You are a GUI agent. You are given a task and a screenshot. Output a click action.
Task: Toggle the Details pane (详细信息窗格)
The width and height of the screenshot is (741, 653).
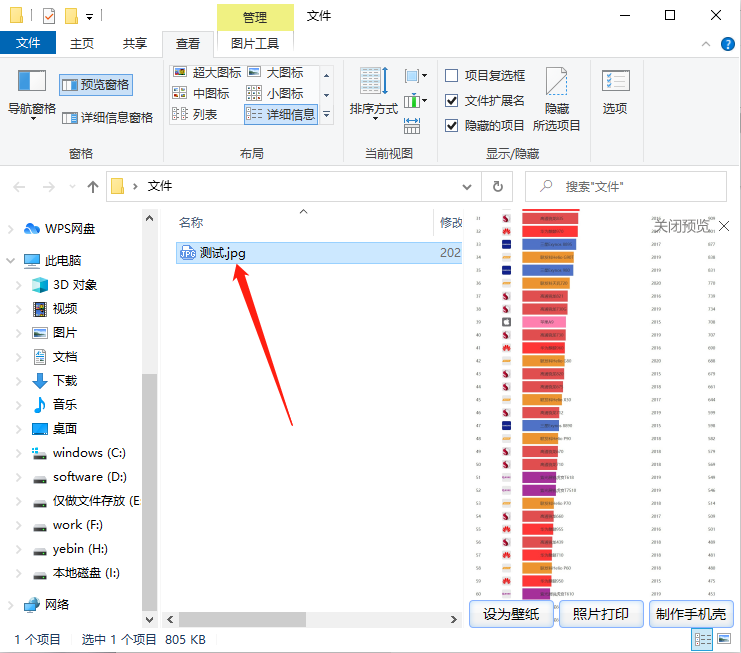(x=107, y=118)
